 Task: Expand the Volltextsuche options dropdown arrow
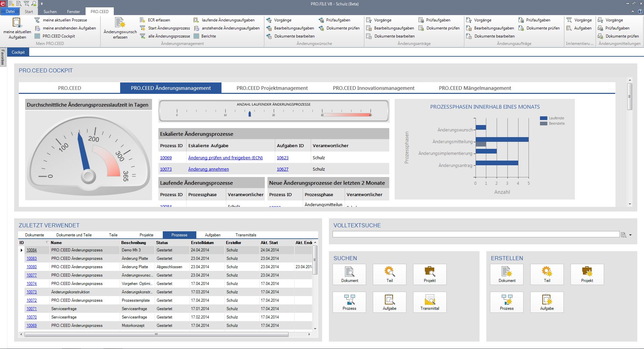tap(630, 235)
